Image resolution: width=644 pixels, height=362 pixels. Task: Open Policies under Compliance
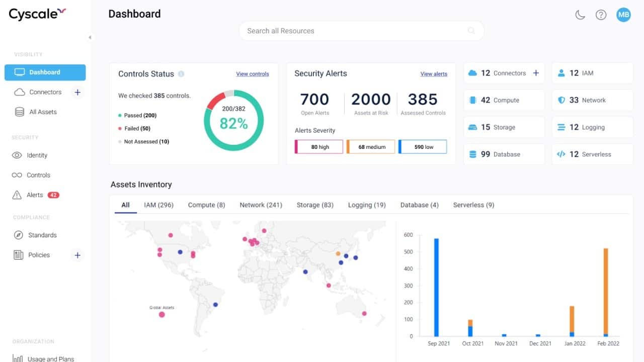[x=39, y=255]
